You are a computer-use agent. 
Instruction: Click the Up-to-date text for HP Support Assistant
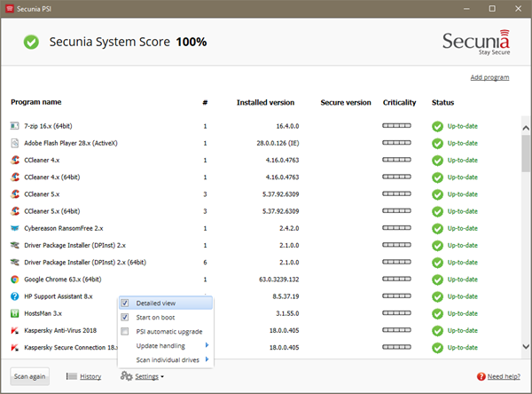[x=463, y=296]
